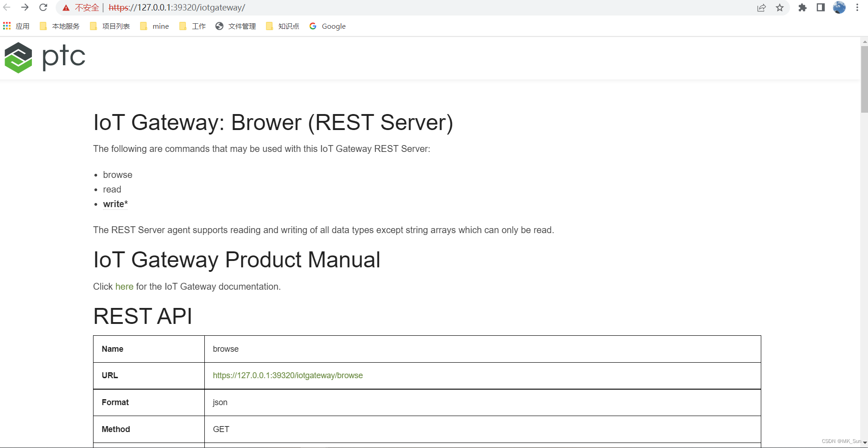
Task: Click the 'IoT Gateway: Brower (REST Server)' heading
Action: tap(273, 122)
